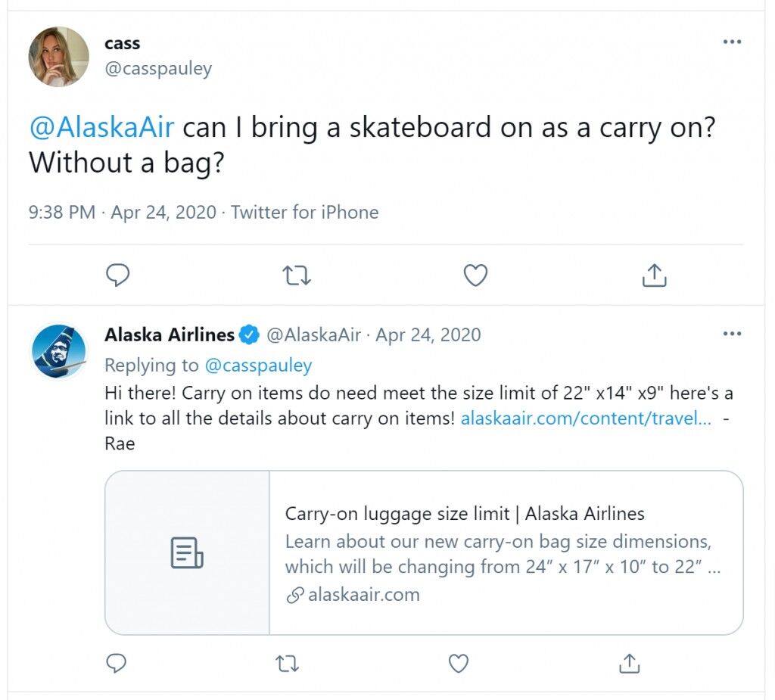Open cass's profile picture
The image size is (775, 700).
pos(59,57)
